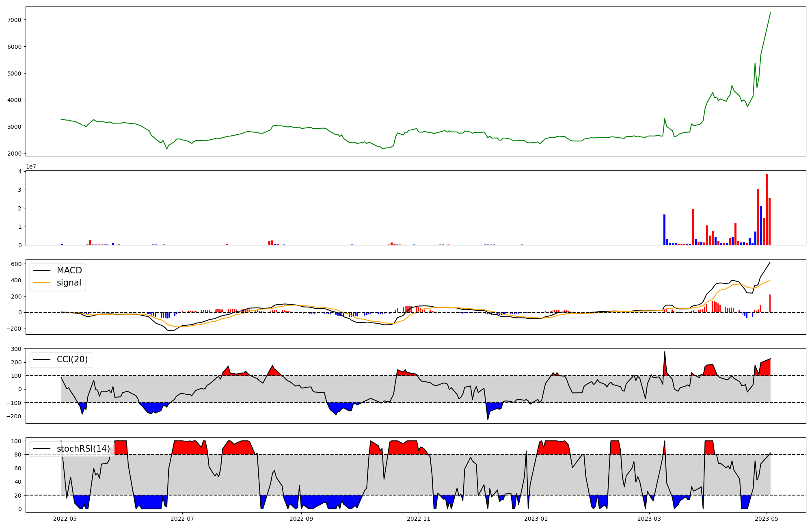
Task: Select the 2022-09 date tick label
Action: pos(302,519)
